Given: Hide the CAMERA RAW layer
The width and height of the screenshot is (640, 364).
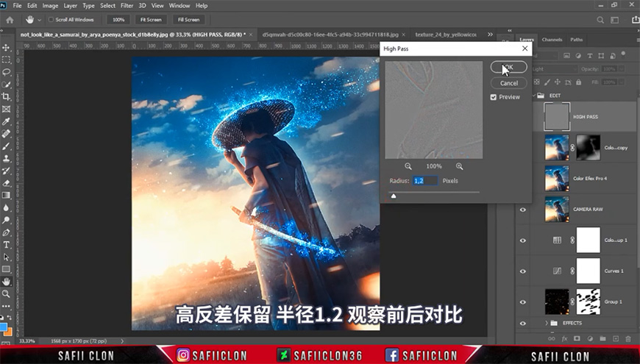Looking at the screenshot, I should 523,210.
